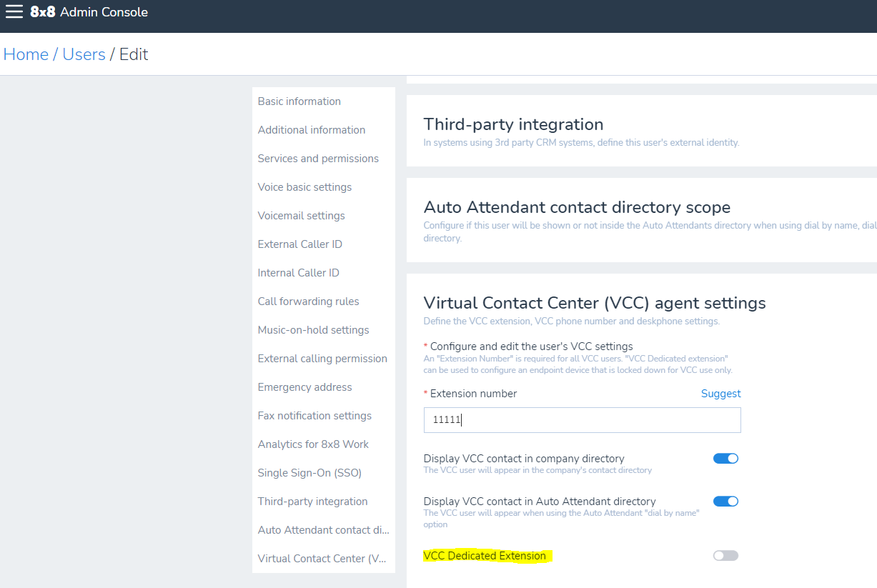This screenshot has width=877, height=588.
Task: Select Third-party integration in side menu
Action: 313,502
